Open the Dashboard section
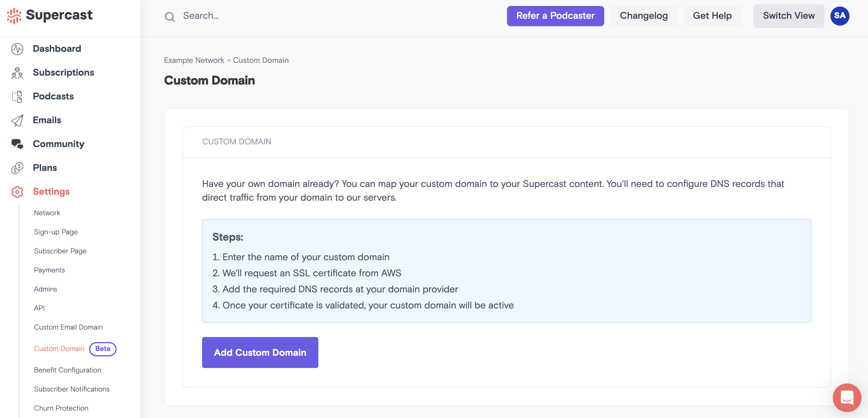868x418 pixels. pyautogui.click(x=57, y=49)
